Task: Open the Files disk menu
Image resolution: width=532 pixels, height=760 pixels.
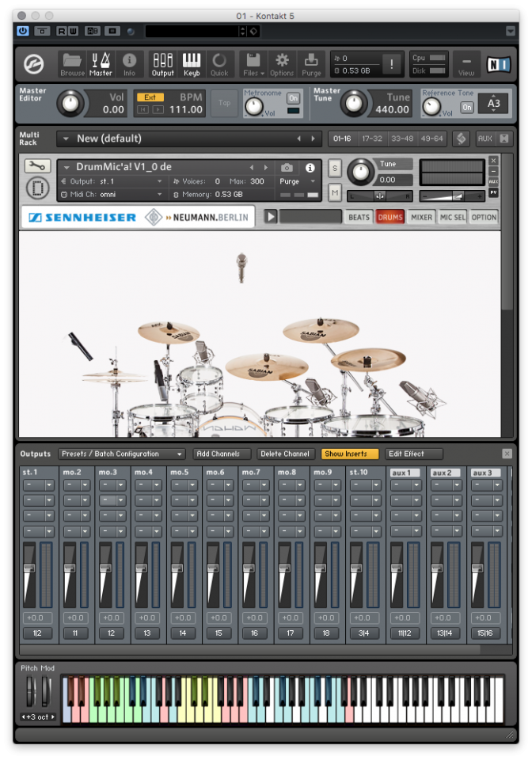Action: (x=253, y=64)
